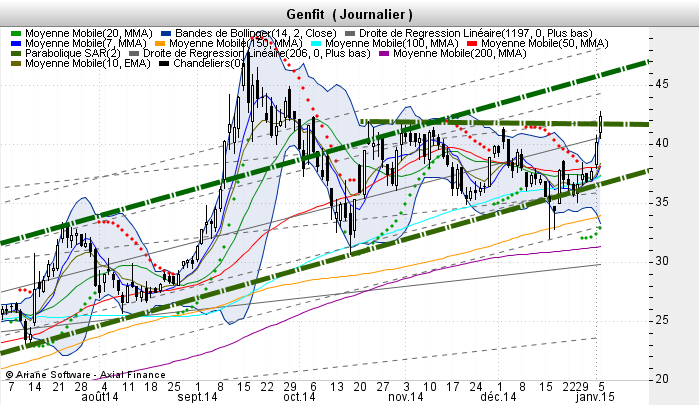Click the 35 price axis label

pyautogui.click(x=662, y=202)
